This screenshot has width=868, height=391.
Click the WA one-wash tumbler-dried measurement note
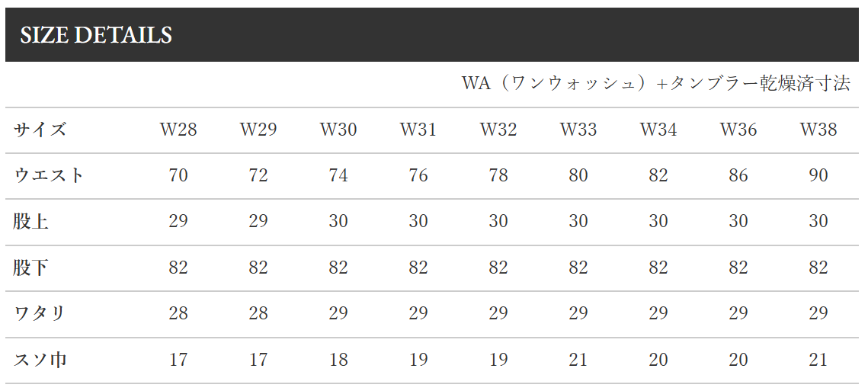[655, 84]
